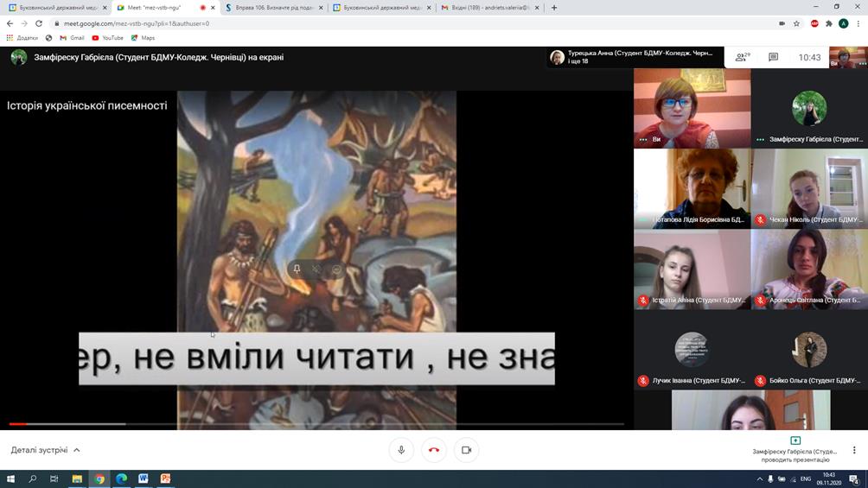The height and width of the screenshot is (488, 868).
Task: Open Windows Start menu
Action: pyautogui.click(x=10, y=478)
